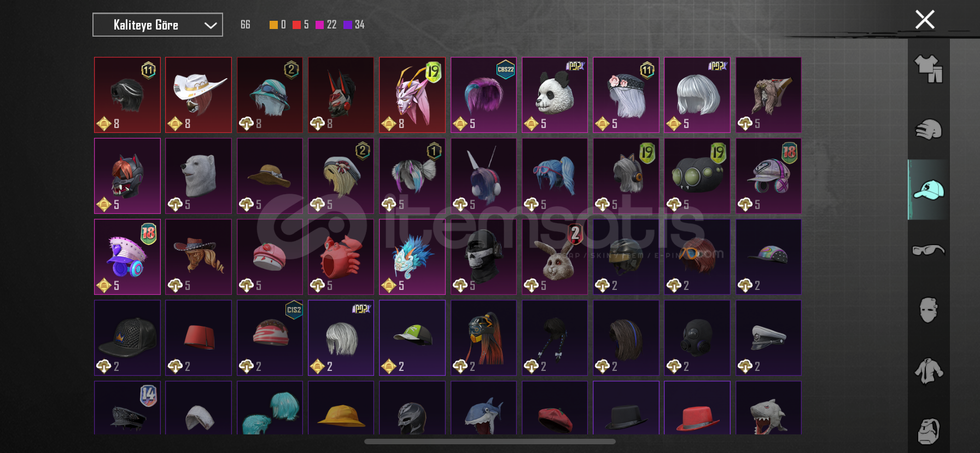
Task: Open the outfit sets category icon
Action: pos(929,69)
